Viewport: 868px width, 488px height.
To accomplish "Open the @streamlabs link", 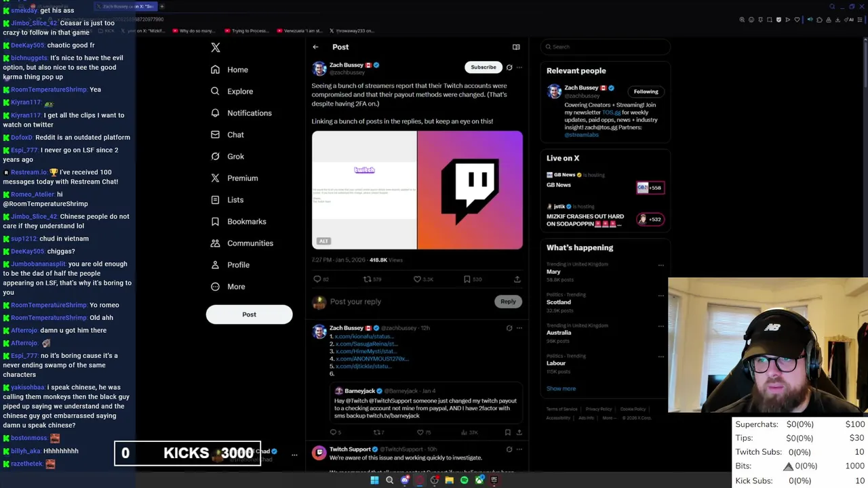I will (x=581, y=135).
